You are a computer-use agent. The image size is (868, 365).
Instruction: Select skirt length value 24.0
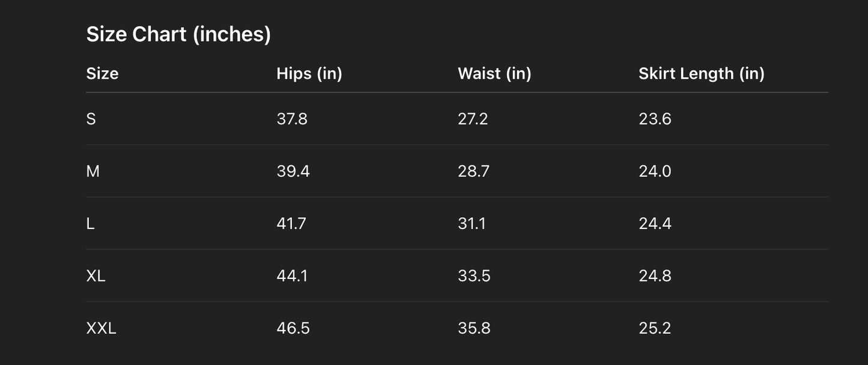click(x=655, y=171)
